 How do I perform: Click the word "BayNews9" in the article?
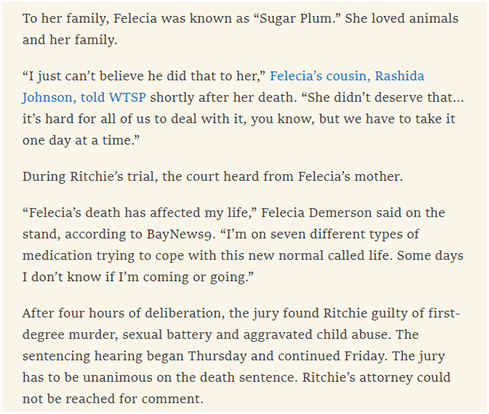pos(179,234)
